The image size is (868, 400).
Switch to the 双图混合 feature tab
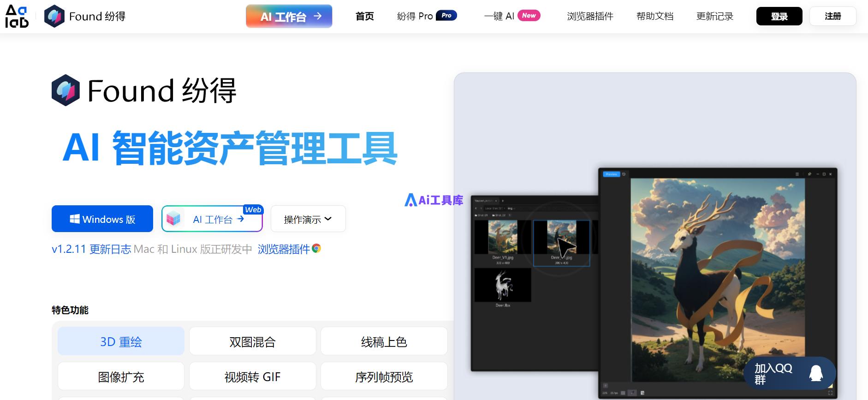[253, 341]
